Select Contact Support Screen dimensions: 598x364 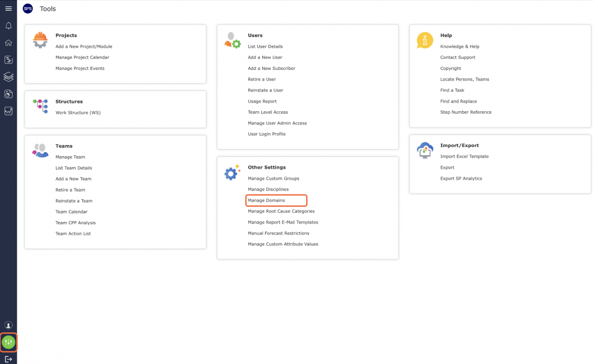click(x=457, y=58)
